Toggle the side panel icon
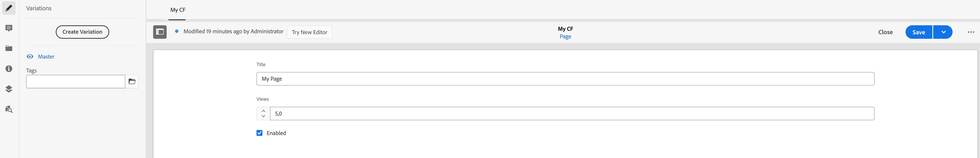Screen dimensions: 980x158 tap(160, 32)
